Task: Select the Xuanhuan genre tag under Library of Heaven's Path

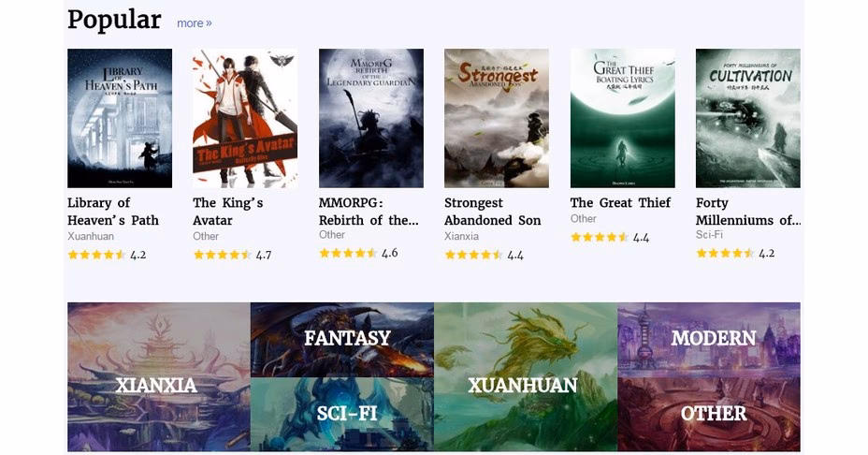Action: (91, 236)
